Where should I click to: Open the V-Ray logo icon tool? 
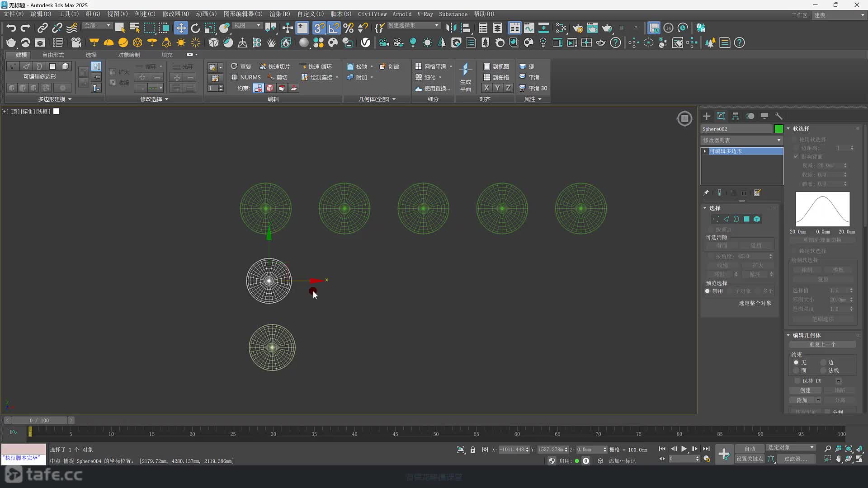[365, 42]
